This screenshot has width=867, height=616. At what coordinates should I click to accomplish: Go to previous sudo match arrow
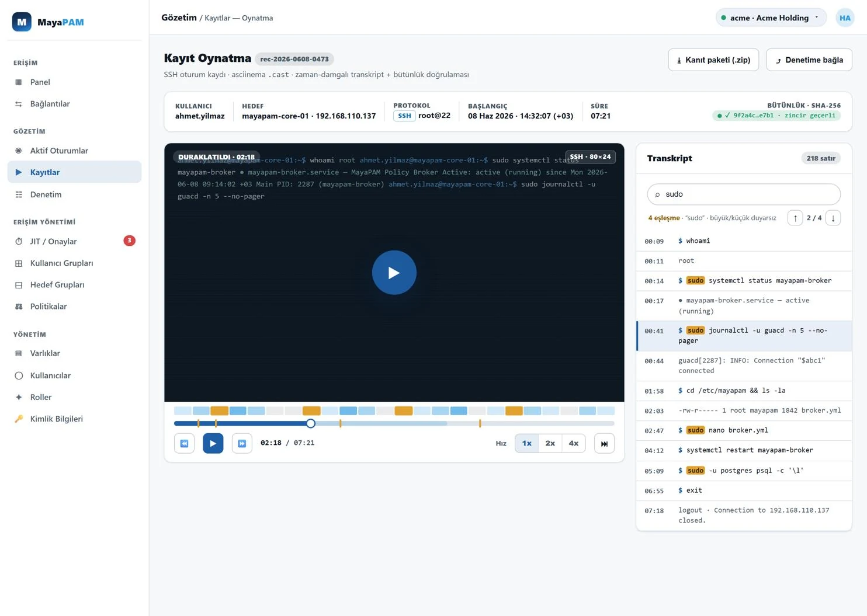(795, 218)
